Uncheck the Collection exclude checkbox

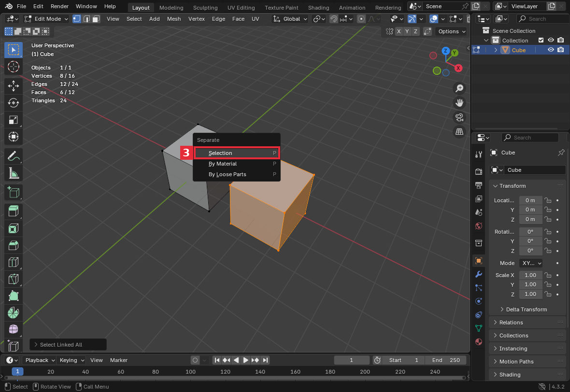coord(541,41)
